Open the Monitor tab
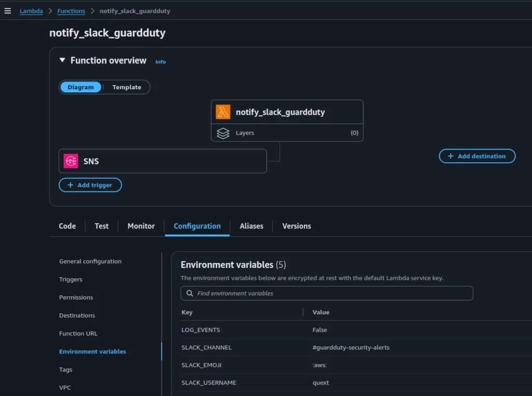This screenshot has height=396, width=532. click(141, 226)
